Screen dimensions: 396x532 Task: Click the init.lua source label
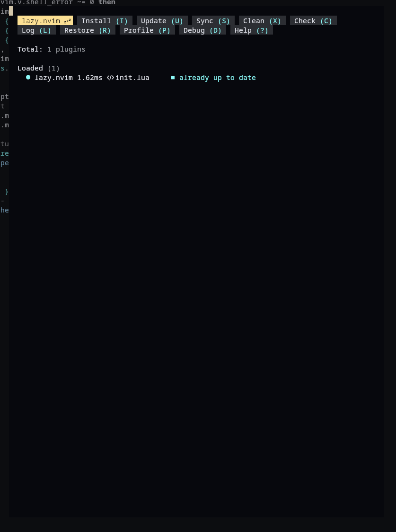pyautogui.click(x=132, y=78)
